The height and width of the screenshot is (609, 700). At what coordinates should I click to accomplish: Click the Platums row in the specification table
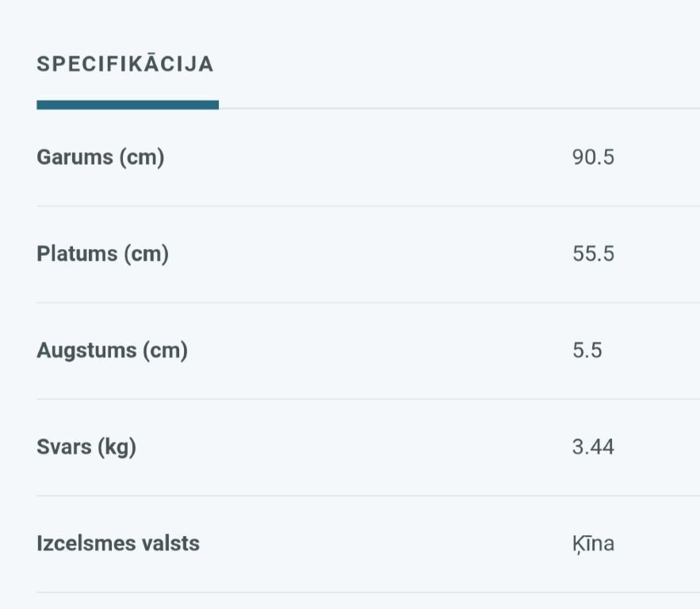(x=369, y=254)
